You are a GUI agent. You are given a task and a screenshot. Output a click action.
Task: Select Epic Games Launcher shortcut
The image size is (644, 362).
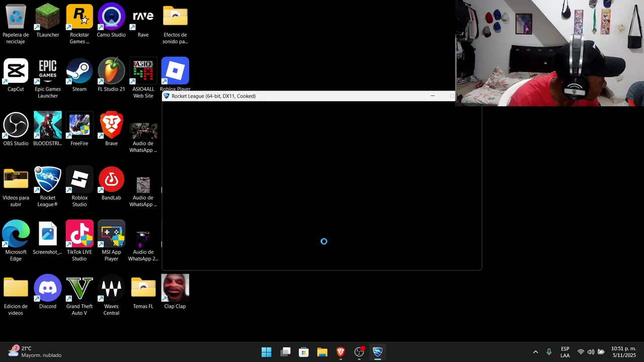[48, 78]
